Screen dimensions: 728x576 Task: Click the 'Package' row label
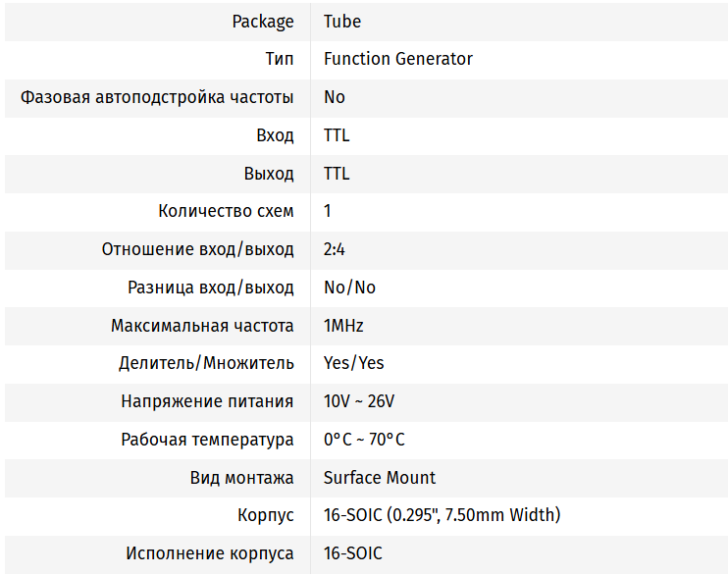click(x=262, y=21)
